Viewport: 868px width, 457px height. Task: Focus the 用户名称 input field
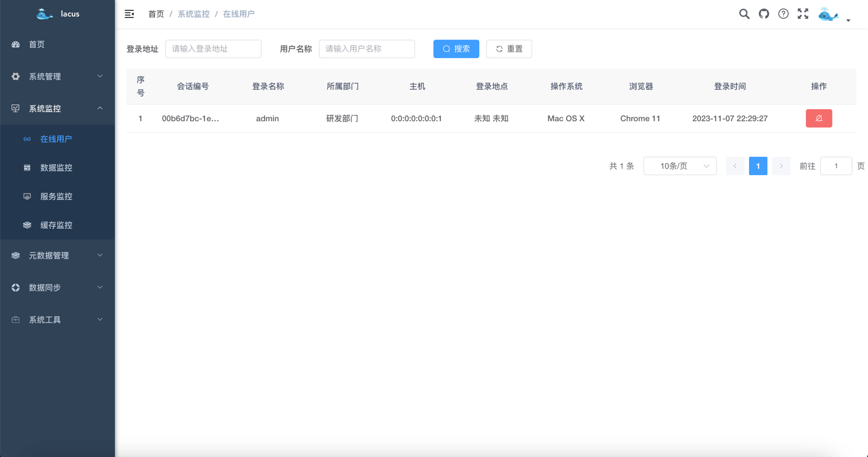tap(367, 49)
